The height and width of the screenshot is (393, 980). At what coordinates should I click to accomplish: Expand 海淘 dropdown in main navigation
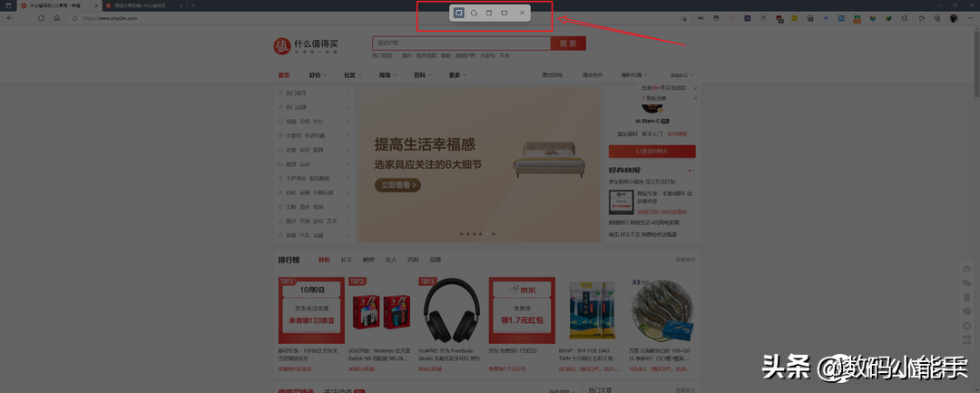[387, 75]
